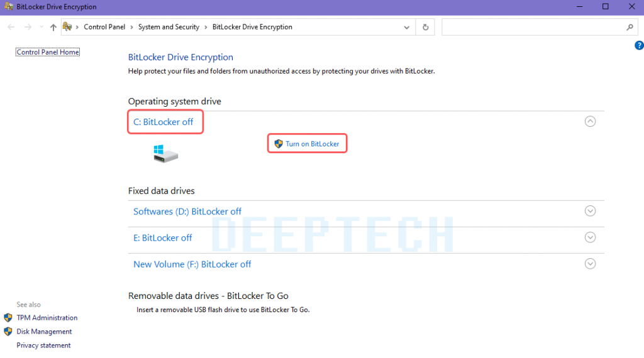
Task: Click the search magnifier icon
Action: point(630,27)
